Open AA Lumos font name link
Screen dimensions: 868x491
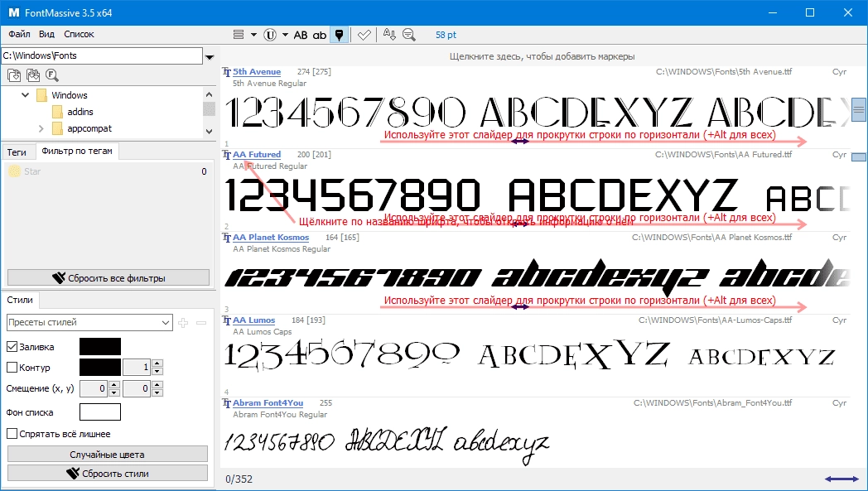point(254,320)
